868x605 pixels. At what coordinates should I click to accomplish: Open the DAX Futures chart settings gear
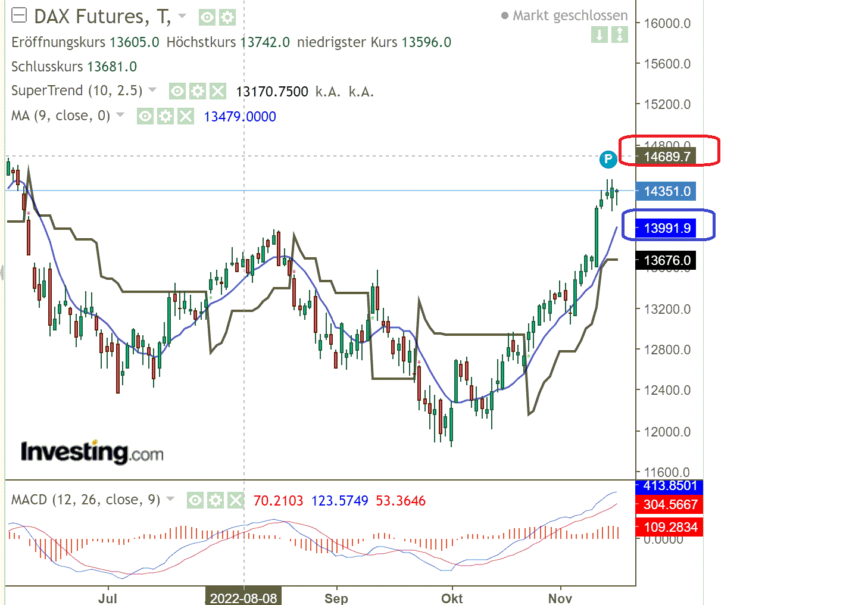coord(227,17)
